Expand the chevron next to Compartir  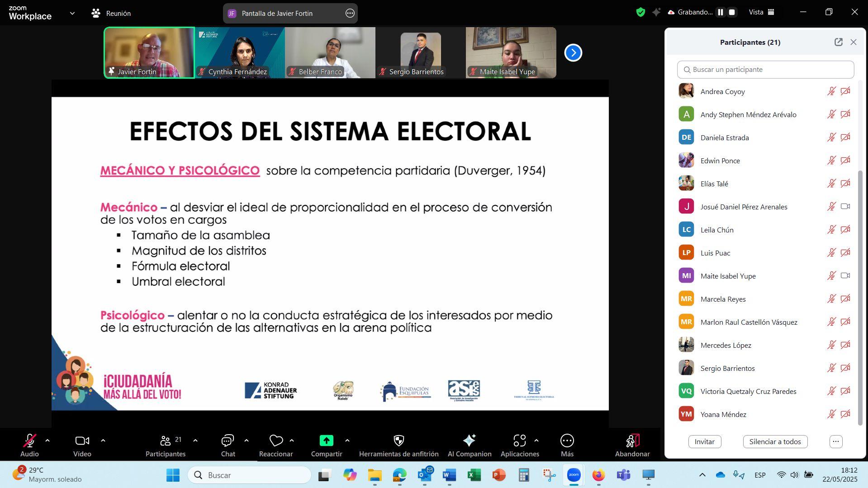pyautogui.click(x=347, y=440)
